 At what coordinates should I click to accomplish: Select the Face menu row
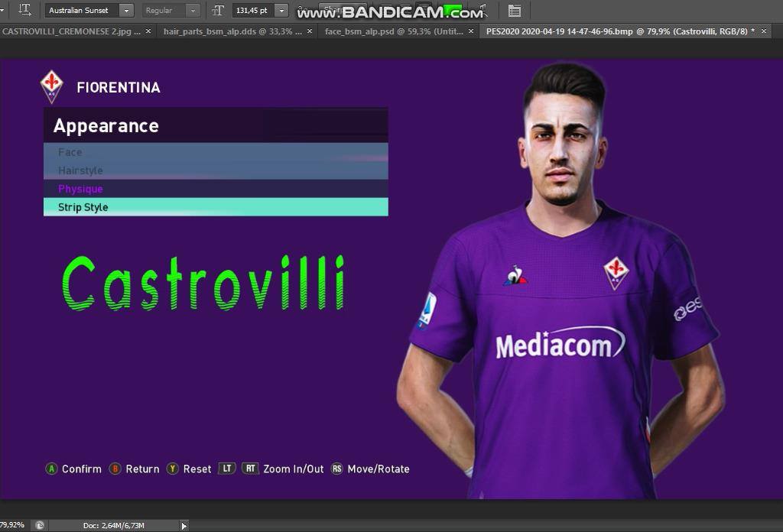tap(216, 151)
